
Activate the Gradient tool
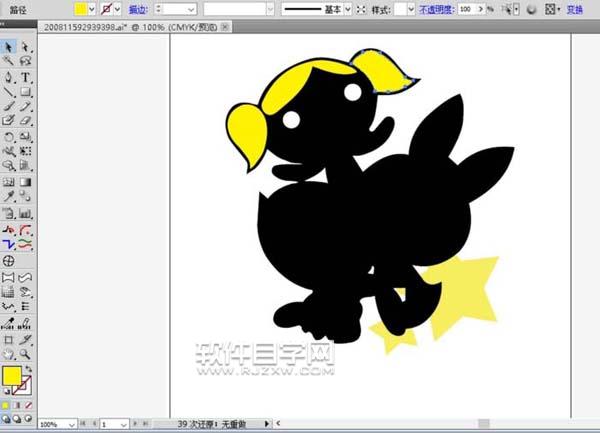25,182
